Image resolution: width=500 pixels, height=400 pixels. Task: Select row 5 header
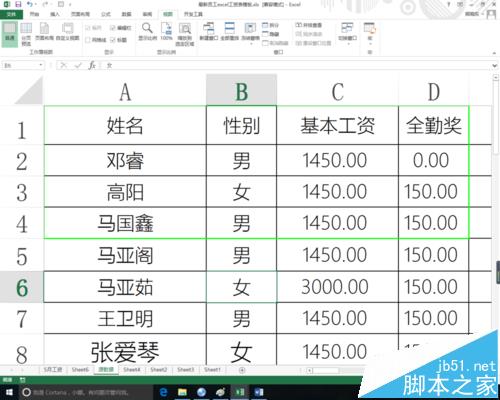pos(22,255)
